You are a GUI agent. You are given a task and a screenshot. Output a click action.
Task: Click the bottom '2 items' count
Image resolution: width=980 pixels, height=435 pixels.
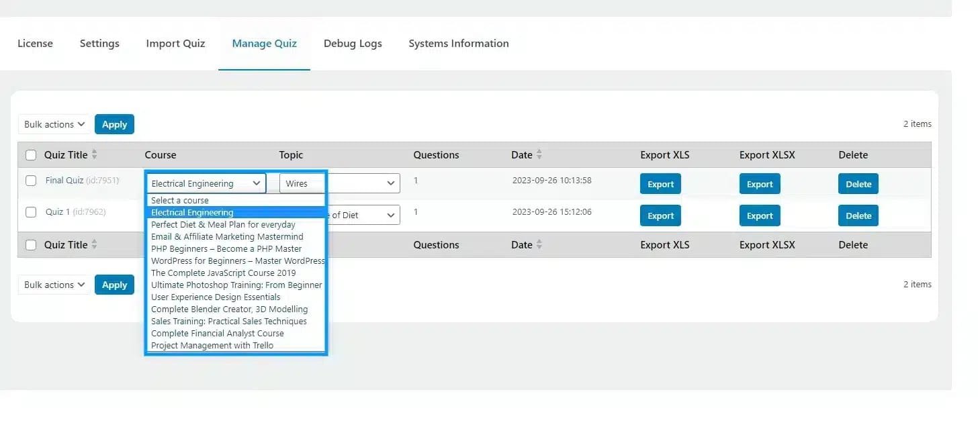coord(917,285)
